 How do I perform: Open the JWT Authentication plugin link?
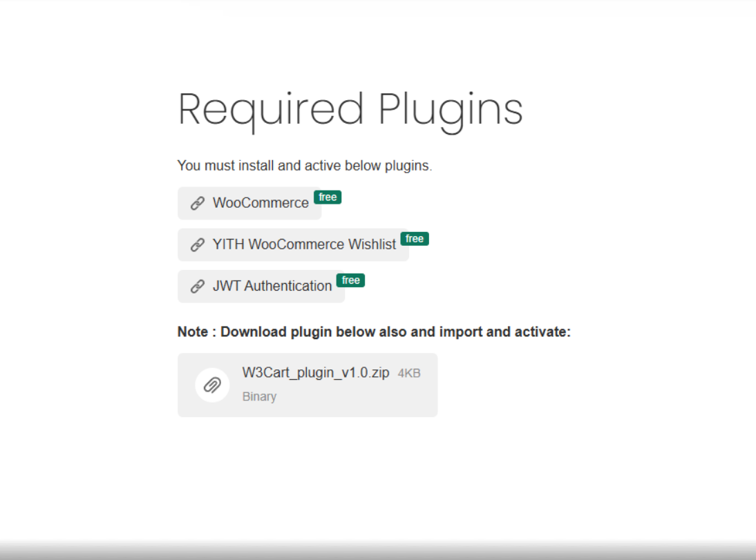(261, 287)
